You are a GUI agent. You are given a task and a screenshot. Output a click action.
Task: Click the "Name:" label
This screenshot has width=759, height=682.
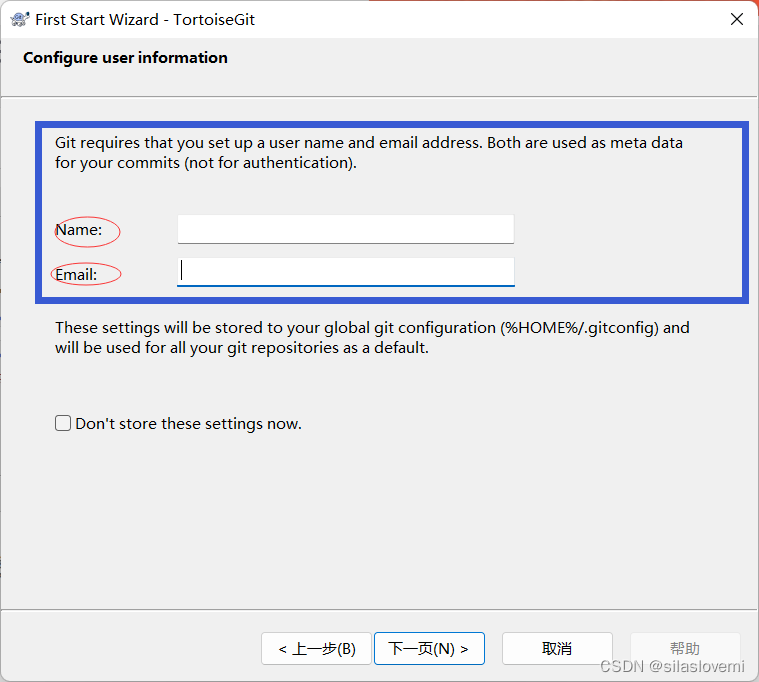click(x=79, y=230)
